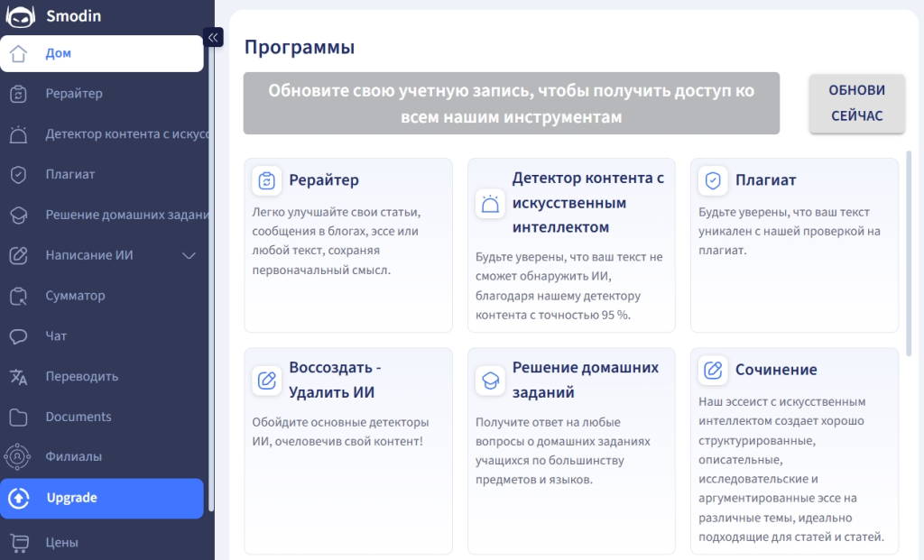Click the Рерайтер card icon

pyautogui.click(x=266, y=180)
